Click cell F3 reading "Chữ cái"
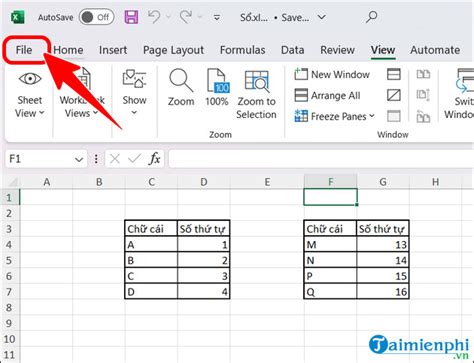 (330, 229)
